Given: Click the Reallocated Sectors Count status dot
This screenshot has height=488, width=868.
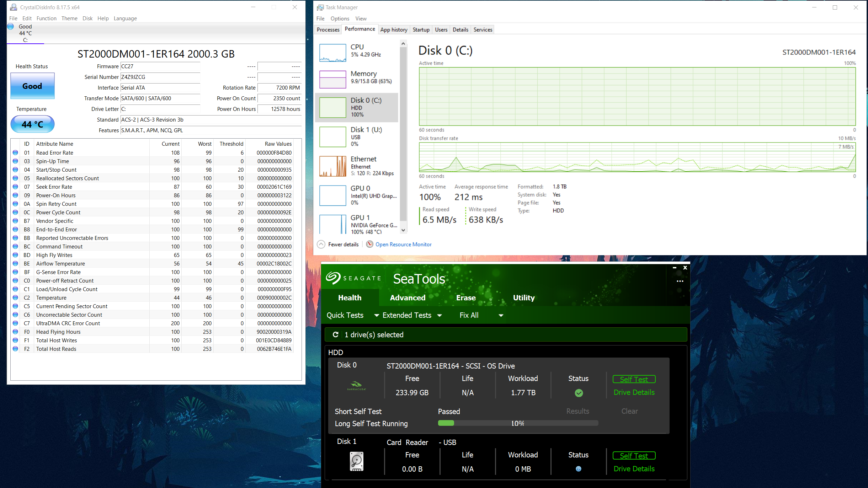Looking at the screenshot, I should pyautogui.click(x=15, y=178).
